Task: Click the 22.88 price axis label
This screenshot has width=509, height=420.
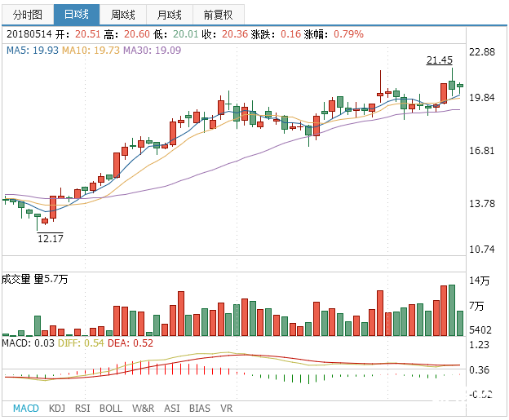Action: (x=482, y=52)
